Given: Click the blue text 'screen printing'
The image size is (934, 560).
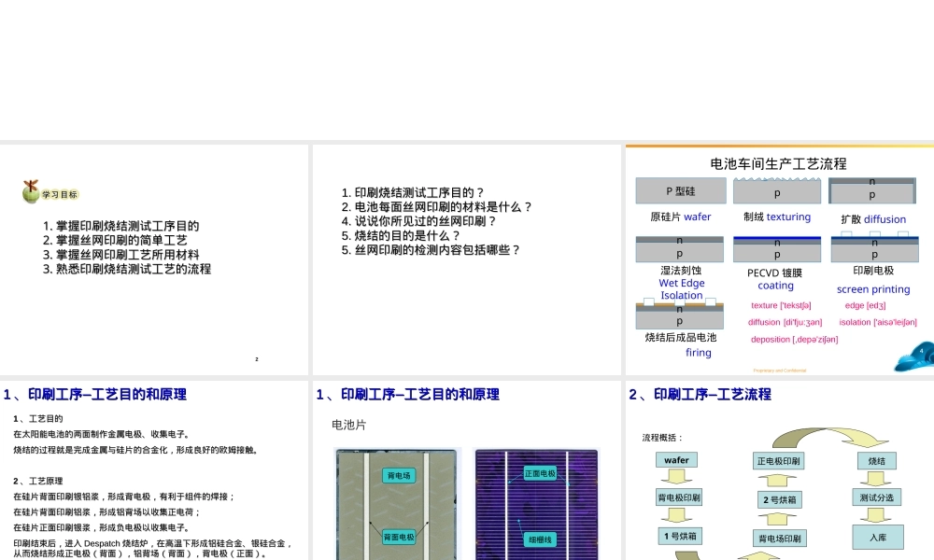Looking at the screenshot, I should click(x=873, y=290).
